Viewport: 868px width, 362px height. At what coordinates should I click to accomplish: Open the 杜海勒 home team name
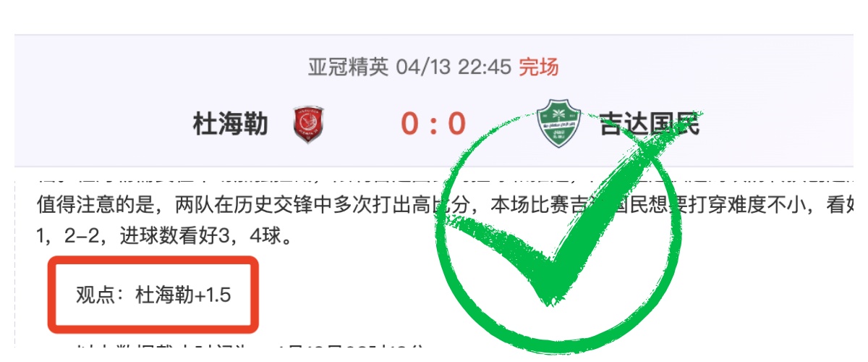[231, 125]
